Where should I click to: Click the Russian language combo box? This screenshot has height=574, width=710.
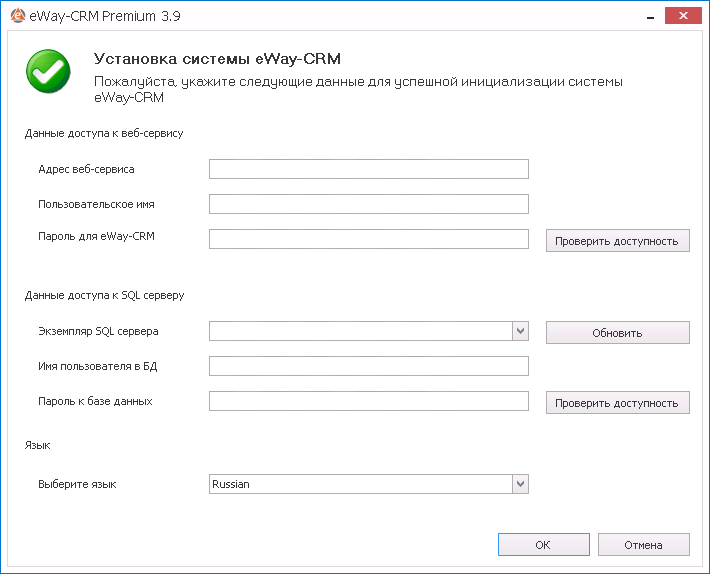[x=360, y=484]
